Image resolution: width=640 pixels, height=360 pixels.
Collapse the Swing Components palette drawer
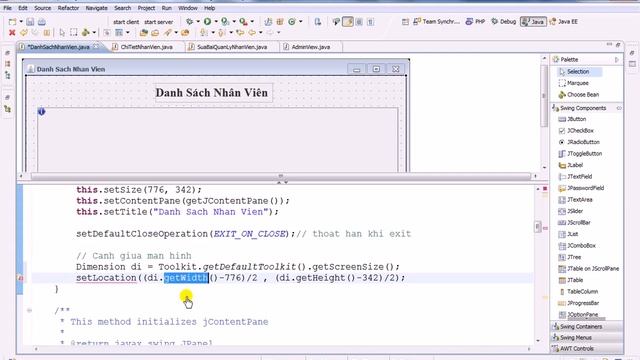(x=587, y=108)
